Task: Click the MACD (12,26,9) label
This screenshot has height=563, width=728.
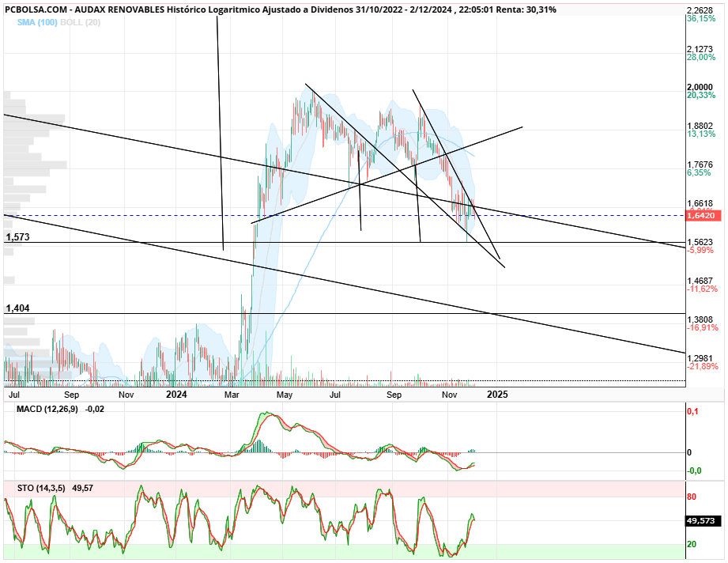Action: pyautogui.click(x=47, y=410)
